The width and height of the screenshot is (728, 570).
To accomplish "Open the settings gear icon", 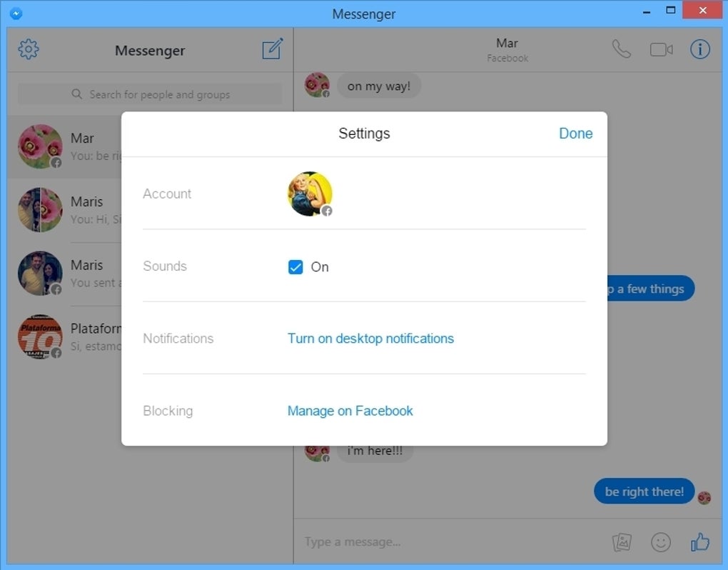I will tap(29, 49).
